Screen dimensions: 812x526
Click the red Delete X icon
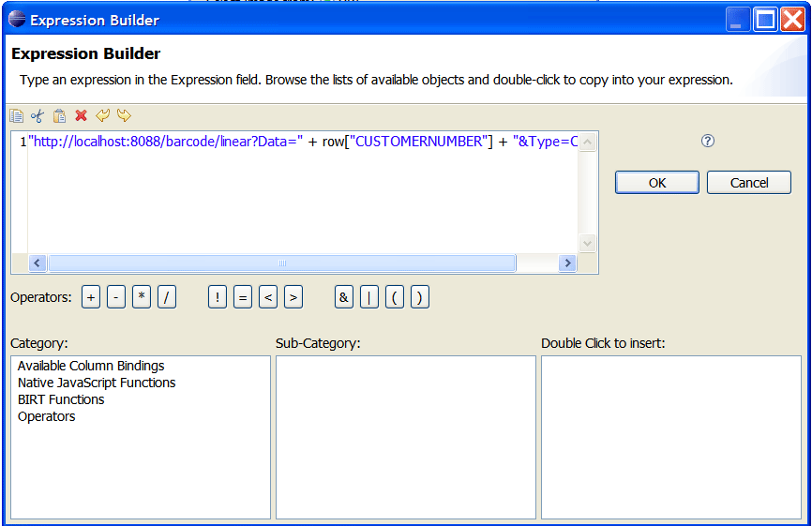(x=81, y=115)
